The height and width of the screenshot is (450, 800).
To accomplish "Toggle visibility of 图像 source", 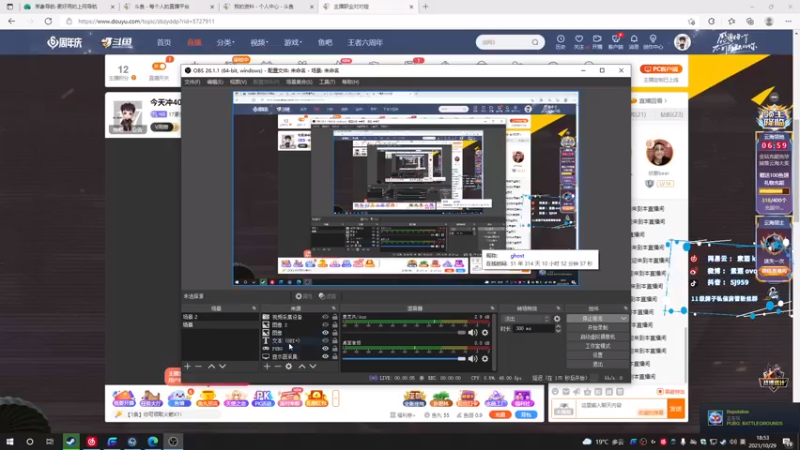I will click(x=325, y=333).
